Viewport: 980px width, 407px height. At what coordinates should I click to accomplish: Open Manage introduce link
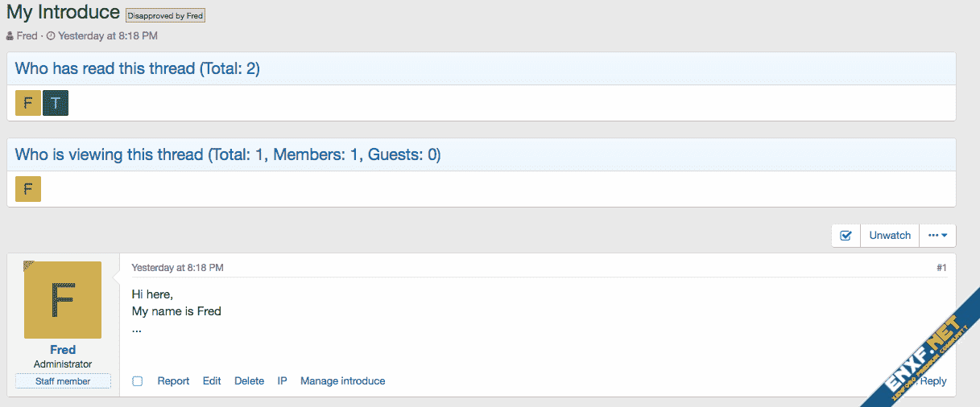pyautogui.click(x=343, y=381)
